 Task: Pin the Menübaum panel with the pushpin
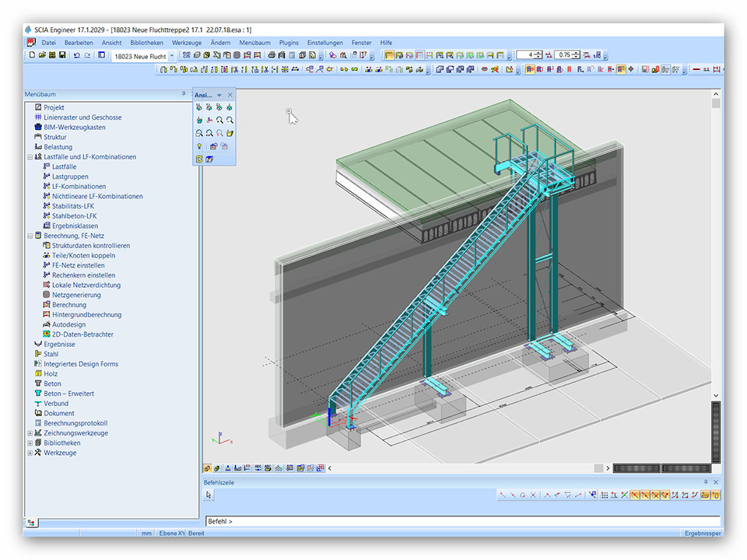coord(184,94)
